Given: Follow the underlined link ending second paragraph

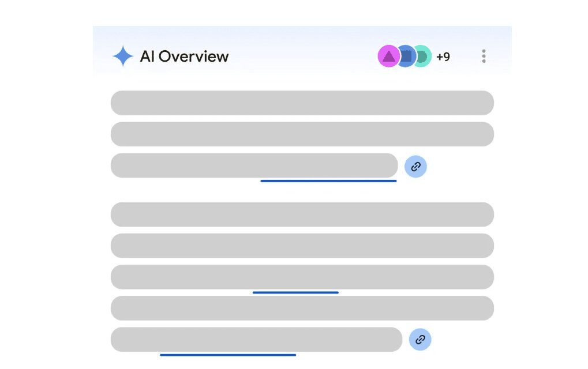Looking at the screenshot, I should click(228, 355).
